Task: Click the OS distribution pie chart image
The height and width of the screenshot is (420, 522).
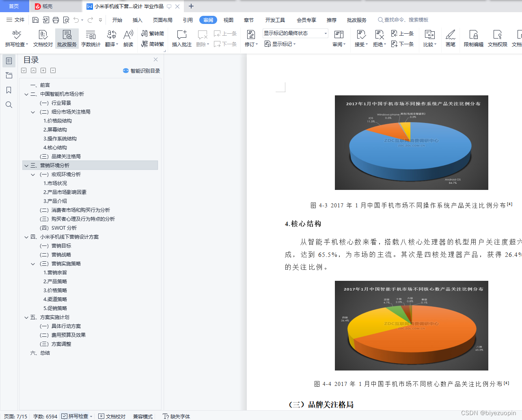Action: click(x=412, y=142)
